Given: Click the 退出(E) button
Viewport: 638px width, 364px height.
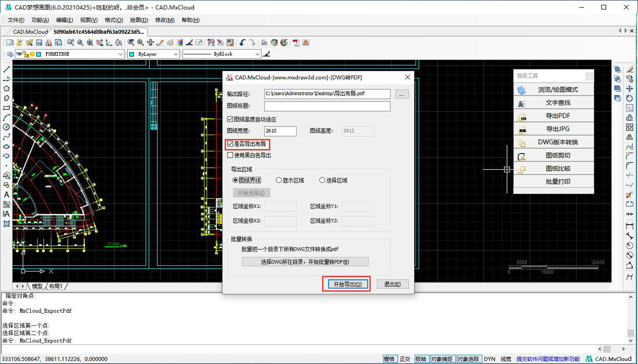Looking at the screenshot, I should 392,284.
